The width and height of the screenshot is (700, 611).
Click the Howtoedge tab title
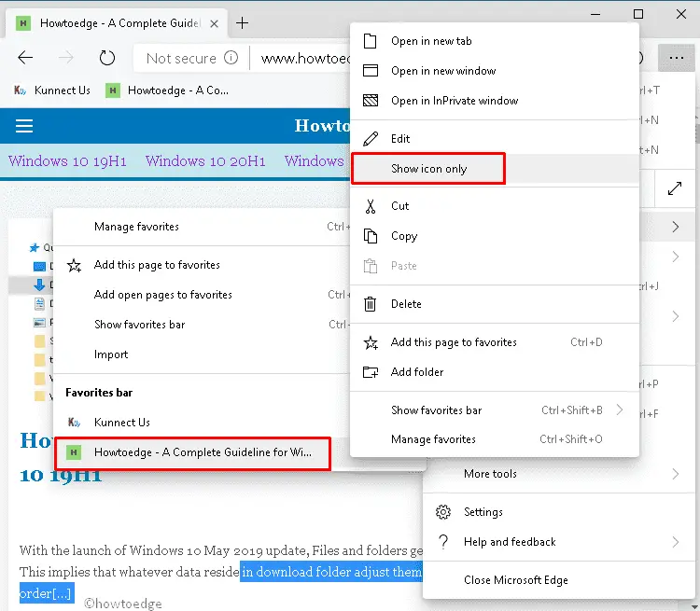(x=119, y=23)
